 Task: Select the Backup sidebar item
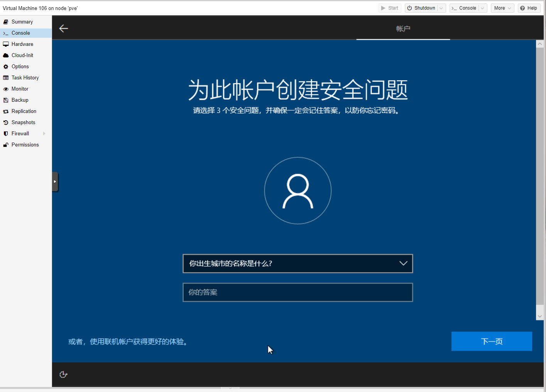tap(20, 100)
